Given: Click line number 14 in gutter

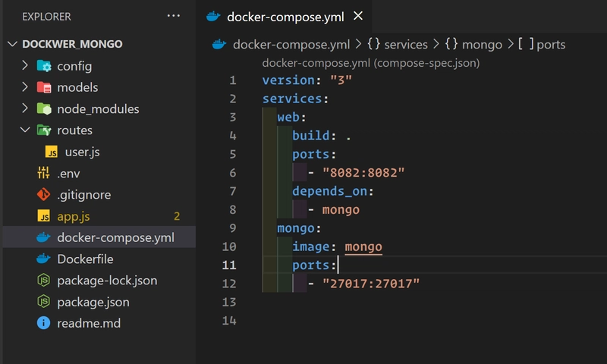Looking at the screenshot, I should (229, 320).
